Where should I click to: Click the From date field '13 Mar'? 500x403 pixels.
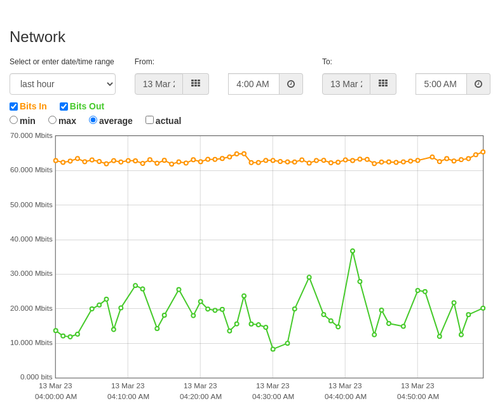[x=159, y=84]
